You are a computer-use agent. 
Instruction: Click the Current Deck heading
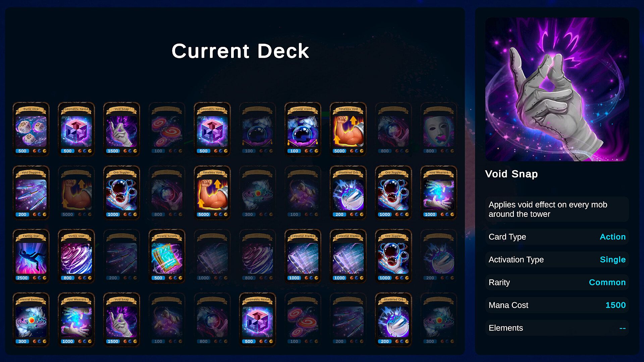(240, 51)
